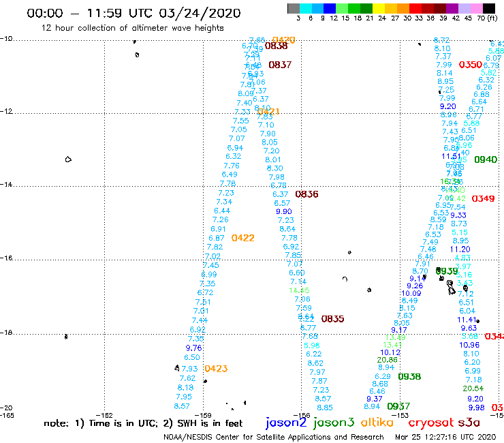Click the bright red swatch above 33 ft
This screenshot has width=504, height=443.
tap(415, 8)
